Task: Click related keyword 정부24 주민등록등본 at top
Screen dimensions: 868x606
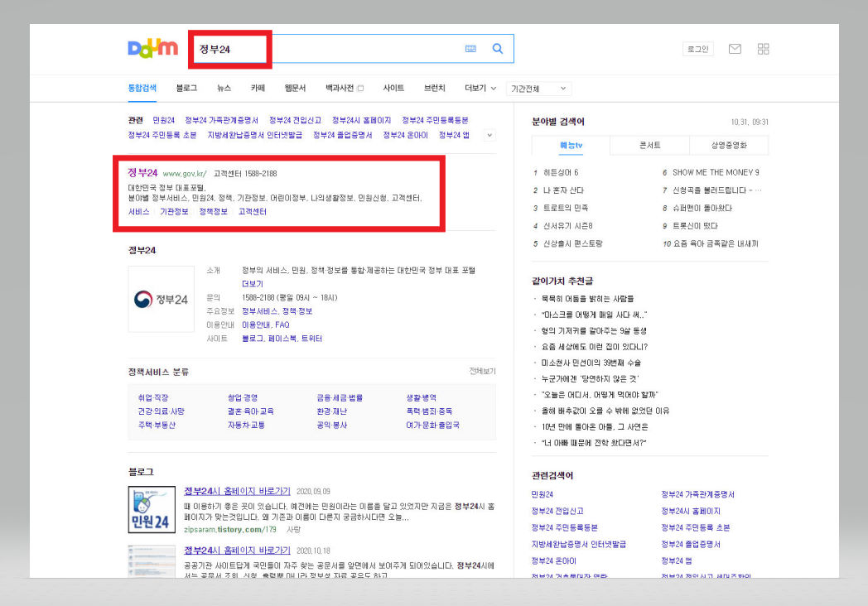Action: click(x=435, y=120)
